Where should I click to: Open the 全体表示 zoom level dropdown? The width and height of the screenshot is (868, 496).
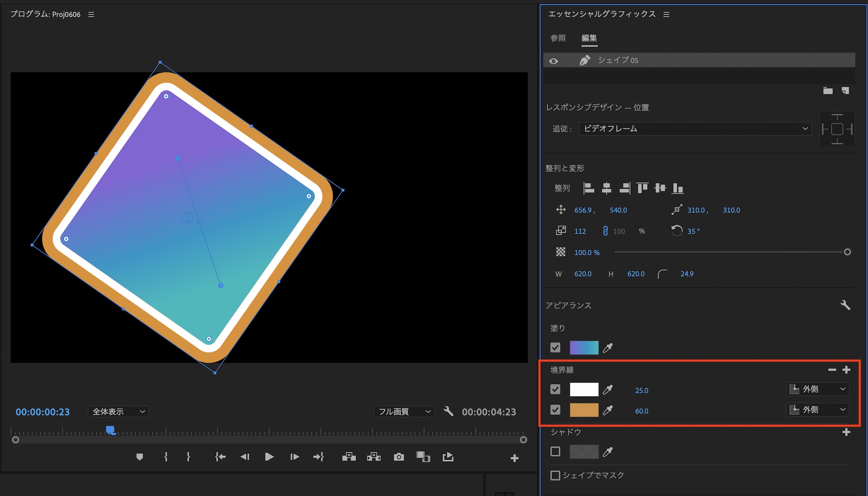point(118,411)
